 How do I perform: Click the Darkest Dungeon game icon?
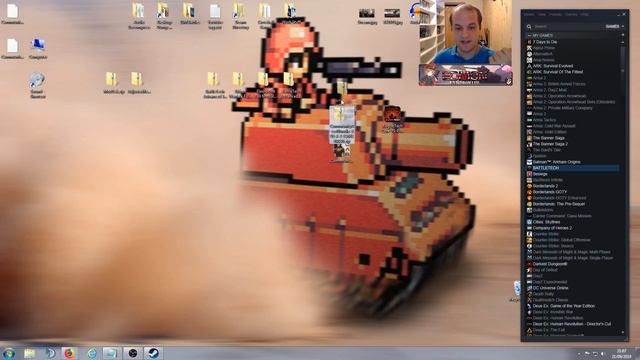(x=529, y=264)
